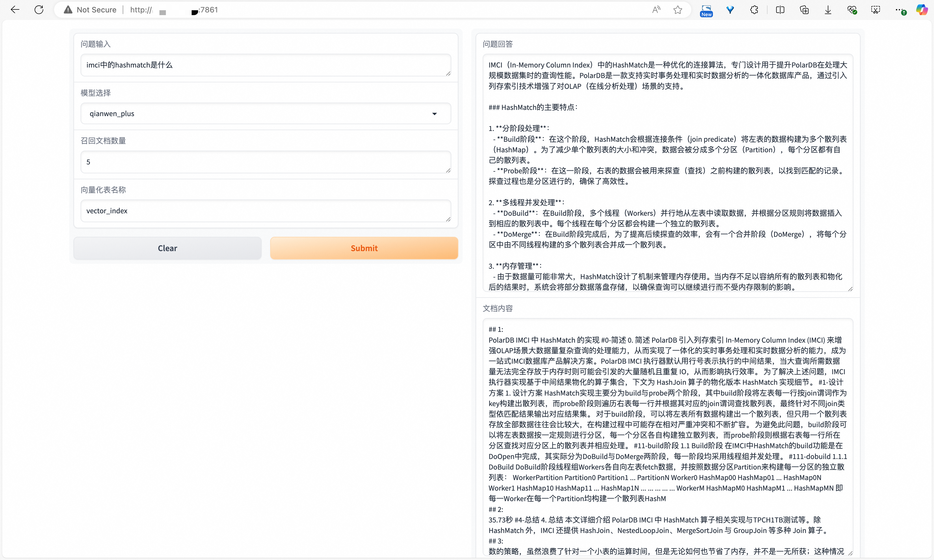The height and width of the screenshot is (560, 934).
Task: Open the Collections icon
Action: [x=804, y=10]
